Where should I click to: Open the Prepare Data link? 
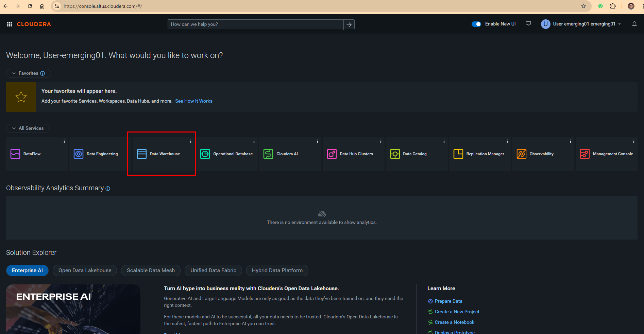(x=448, y=301)
